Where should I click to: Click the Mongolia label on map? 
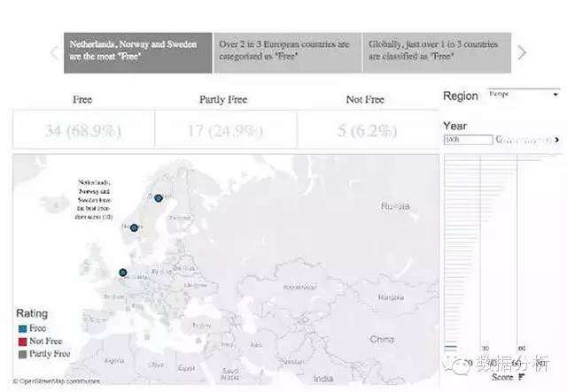click(391, 297)
